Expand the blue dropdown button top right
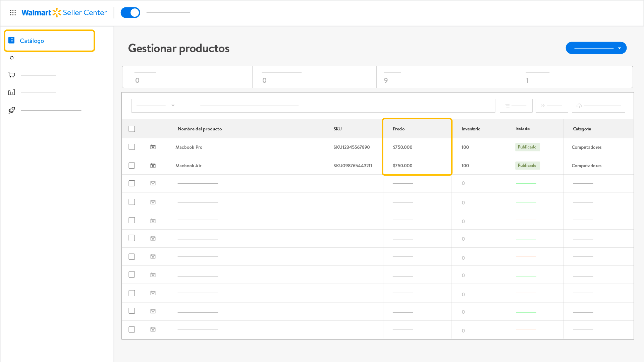 596,48
